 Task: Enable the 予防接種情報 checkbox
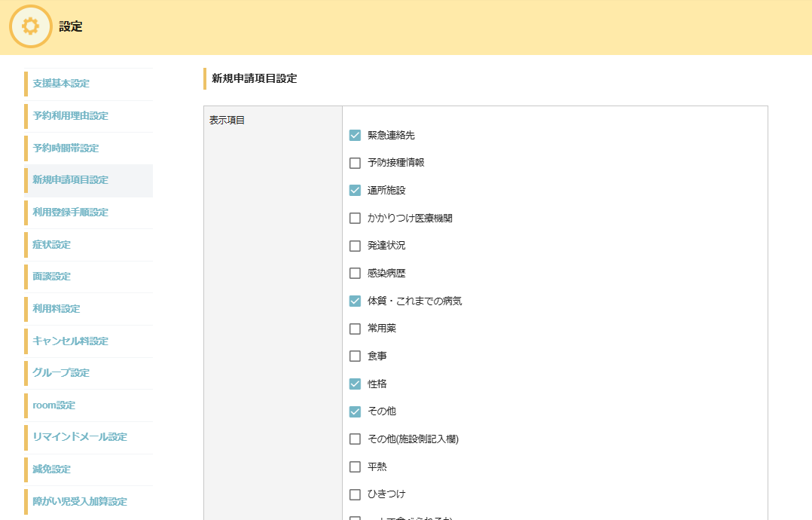tap(355, 163)
